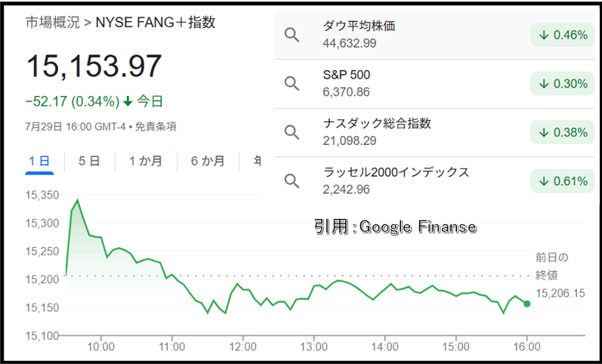Switch to the 5日 chart range tab
Viewport: 602px width, 364px height.
tap(89, 161)
